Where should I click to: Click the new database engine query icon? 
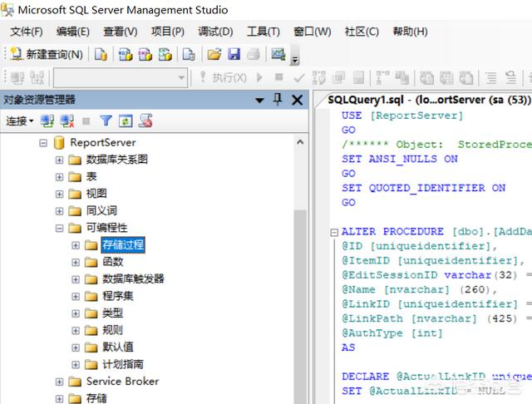click(x=101, y=54)
